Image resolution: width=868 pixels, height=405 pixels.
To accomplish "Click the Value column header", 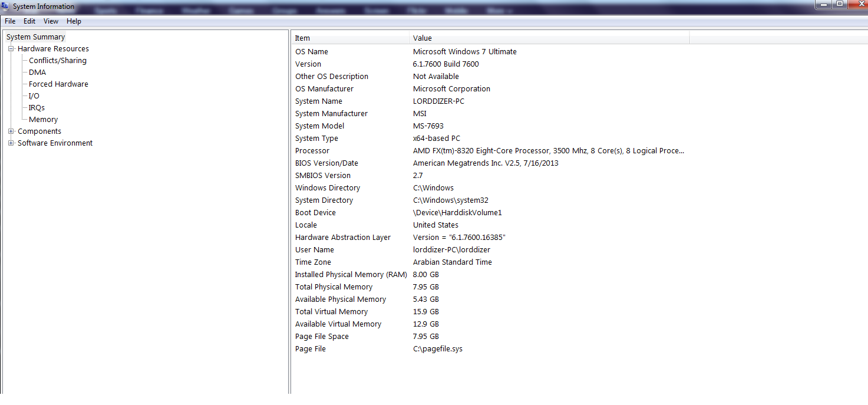I will tap(549, 38).
